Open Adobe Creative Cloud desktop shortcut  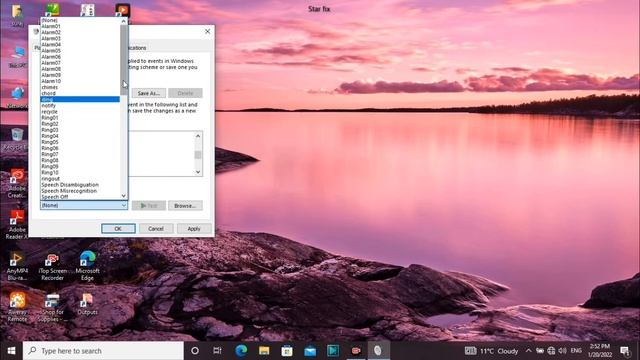tap(17, 183)
